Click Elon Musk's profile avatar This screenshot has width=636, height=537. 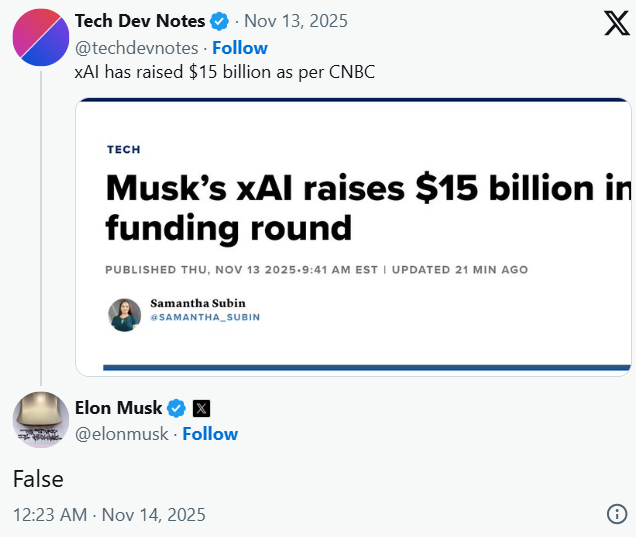[40, 420]
